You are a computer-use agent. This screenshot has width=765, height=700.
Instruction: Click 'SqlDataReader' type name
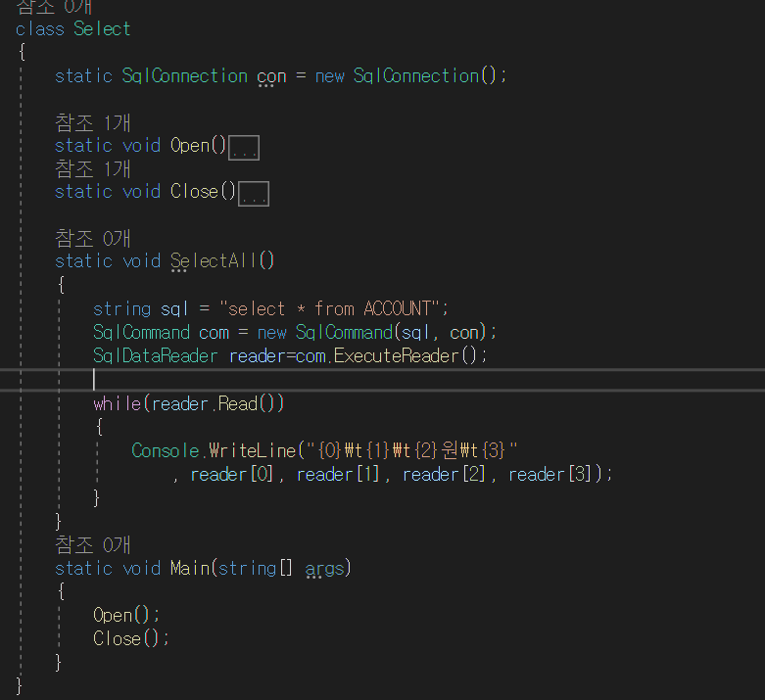(x=155, y=355)
